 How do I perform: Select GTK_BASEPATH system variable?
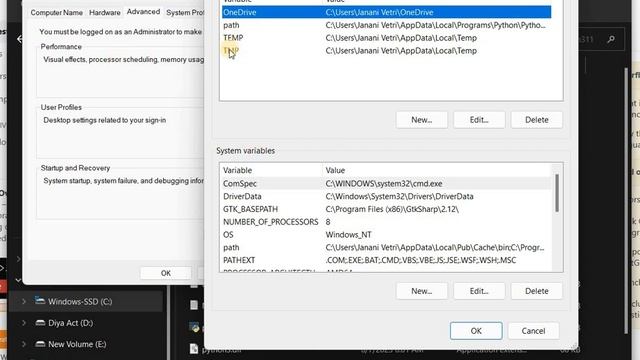pos(386,209)
